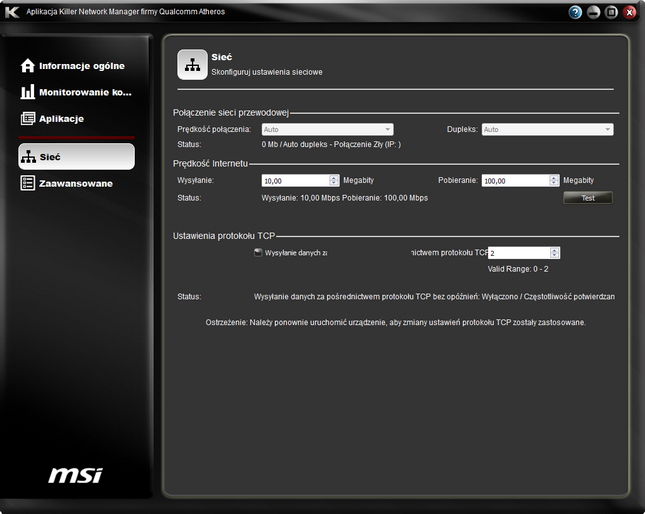Open help with the question mark icon
Viewport: 645px width, 514px height.
575,12
